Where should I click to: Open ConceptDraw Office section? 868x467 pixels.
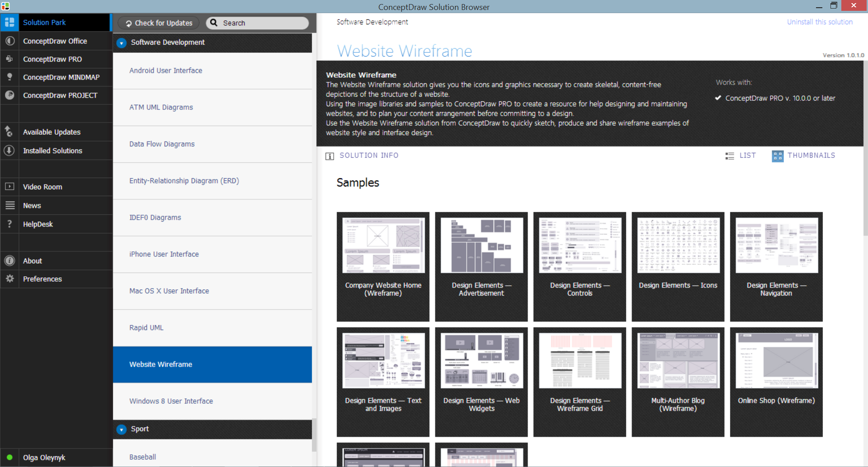56,41
